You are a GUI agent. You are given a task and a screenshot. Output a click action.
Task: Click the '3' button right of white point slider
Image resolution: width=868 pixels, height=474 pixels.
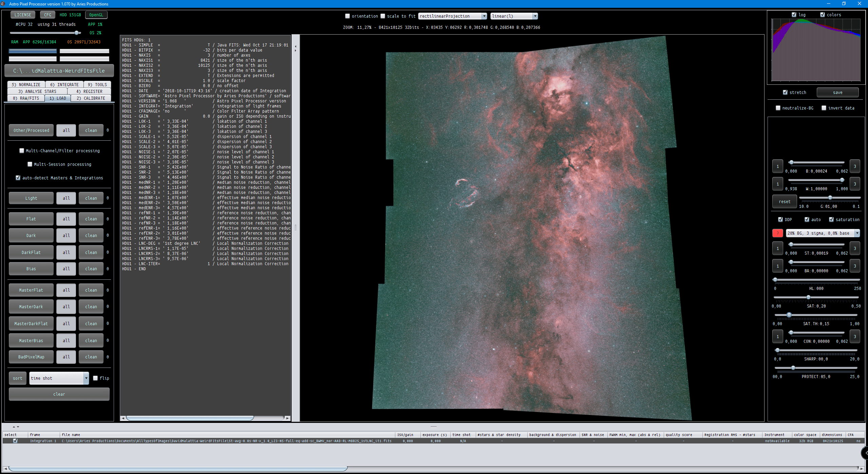[x=855, y=184]
